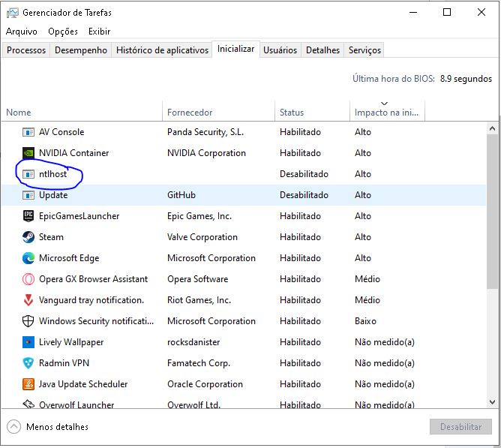This screenshot has height=448, width=501.
Task: Sort by Impacto na ini... column header
Action: coord(387,113)
